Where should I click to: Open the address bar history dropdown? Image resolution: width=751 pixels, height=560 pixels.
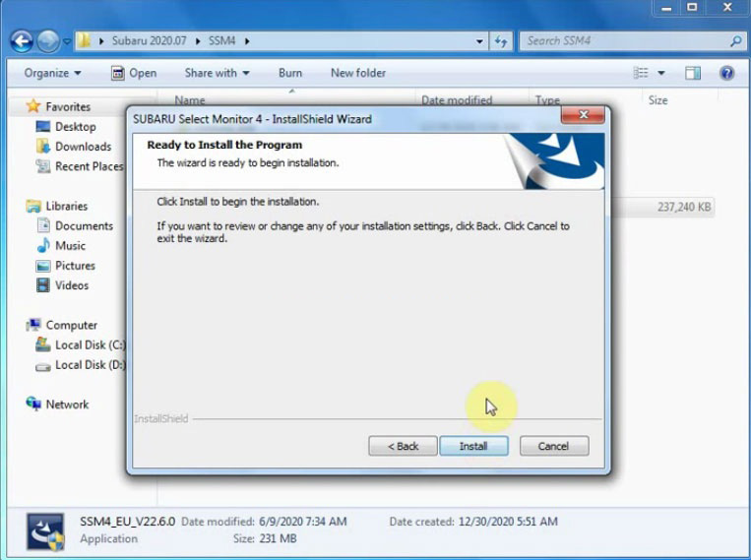(479, 41)
